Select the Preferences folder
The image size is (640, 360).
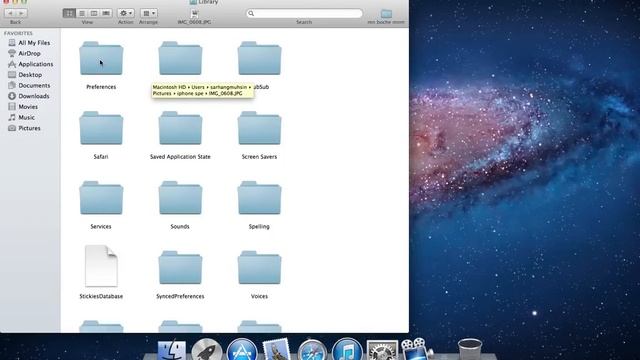coord(101,58)
